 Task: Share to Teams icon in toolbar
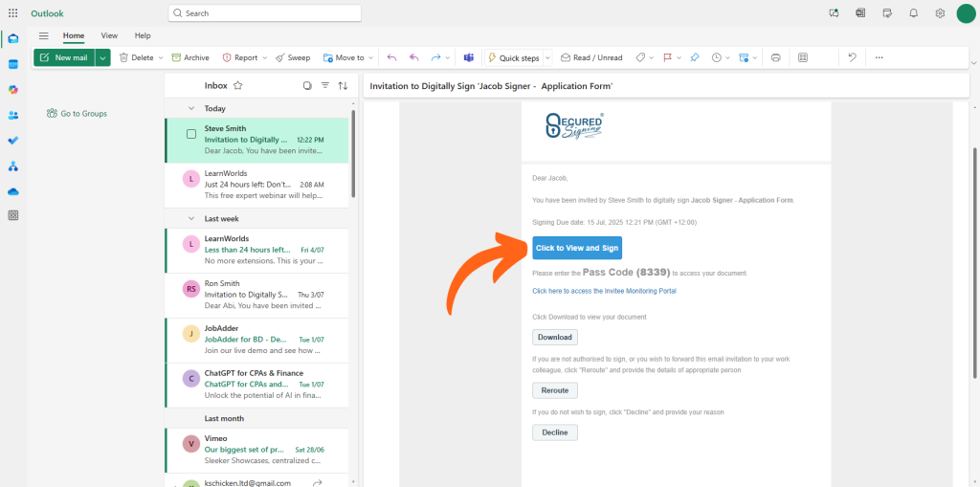pyautogui.click(x=469, y=57)
